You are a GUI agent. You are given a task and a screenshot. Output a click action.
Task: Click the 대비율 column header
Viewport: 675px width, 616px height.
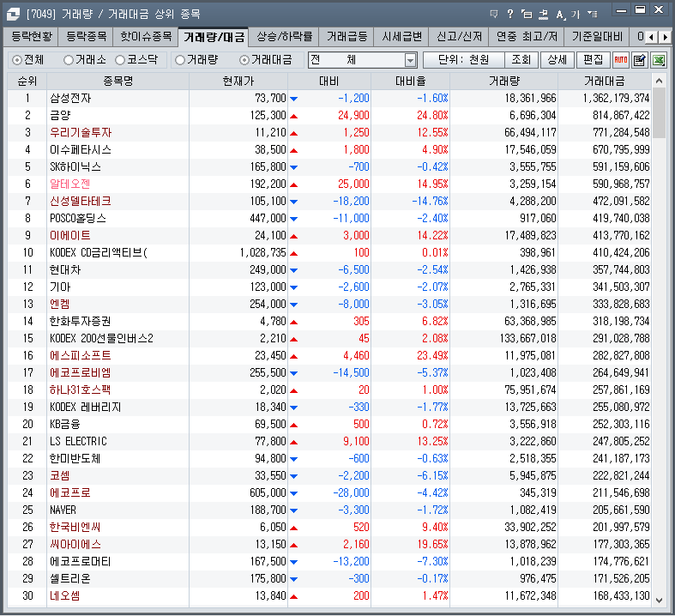(x=410, y=81)
